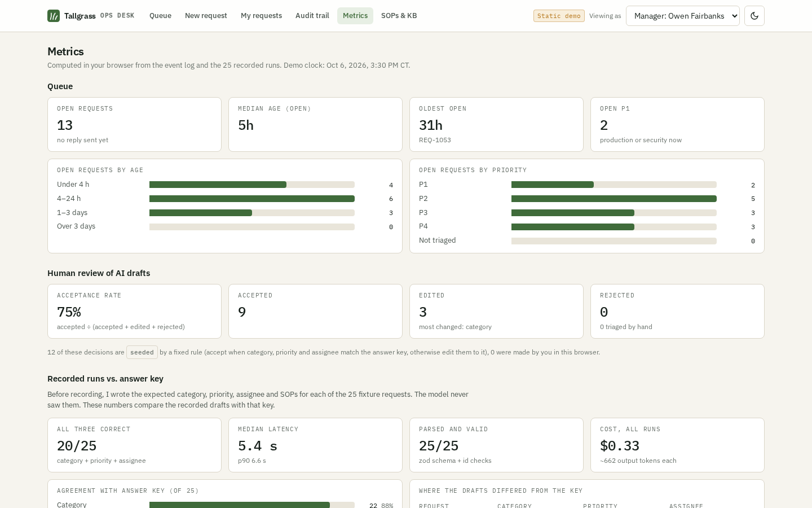
Task: Click the Edited count 3
Action: tap(423, 312)
